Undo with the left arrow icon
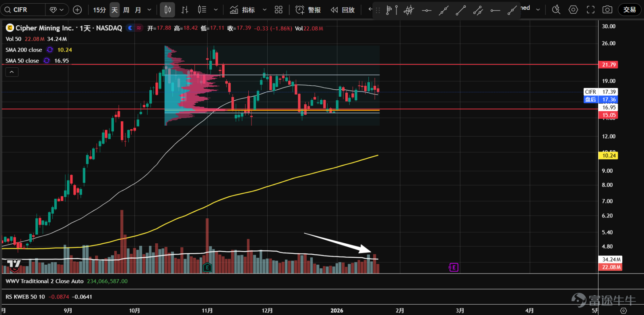 pos(370,9)
